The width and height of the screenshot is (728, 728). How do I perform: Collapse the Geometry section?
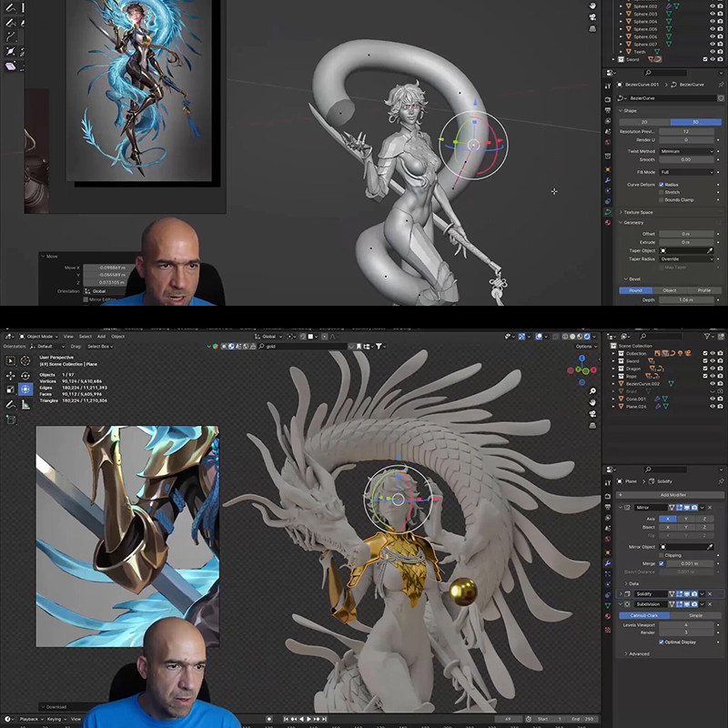(632, 223)
